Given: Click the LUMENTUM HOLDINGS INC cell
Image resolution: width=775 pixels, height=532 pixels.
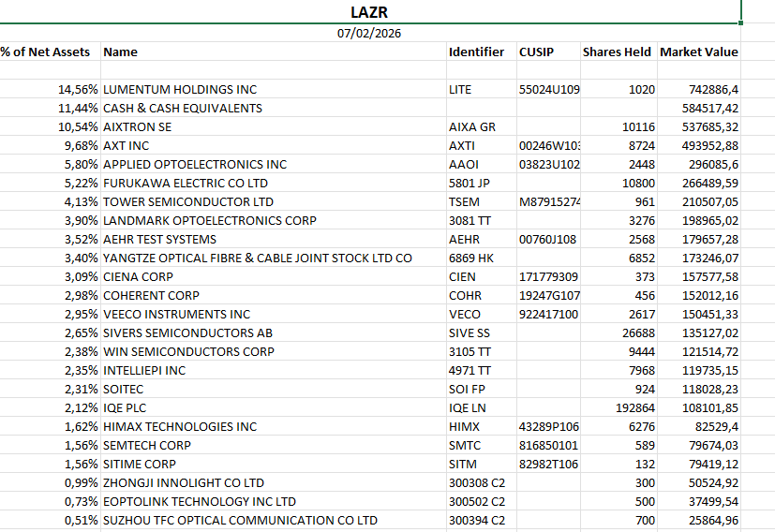Looking at the screenshot, I should (x=274, y=89).
